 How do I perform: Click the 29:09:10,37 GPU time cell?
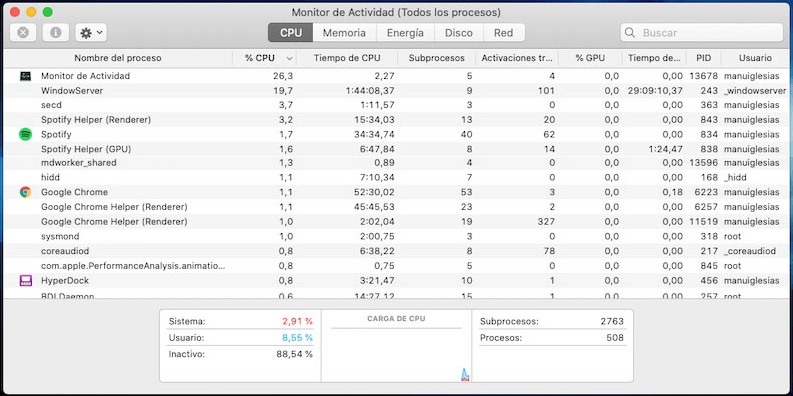655,91
